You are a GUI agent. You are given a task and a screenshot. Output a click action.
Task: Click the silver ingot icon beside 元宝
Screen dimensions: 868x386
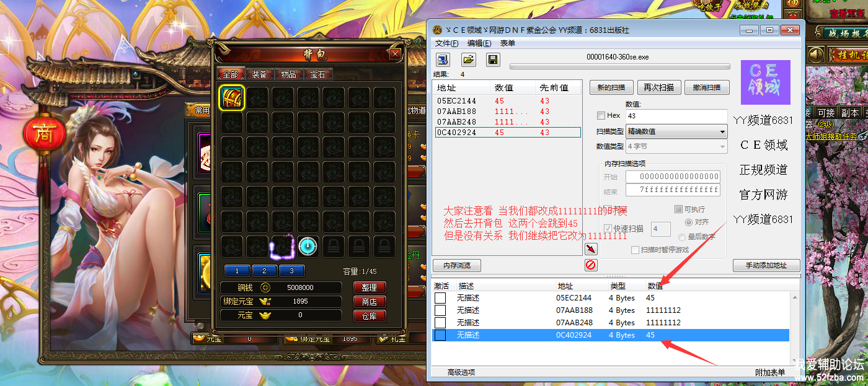(265, 315)
